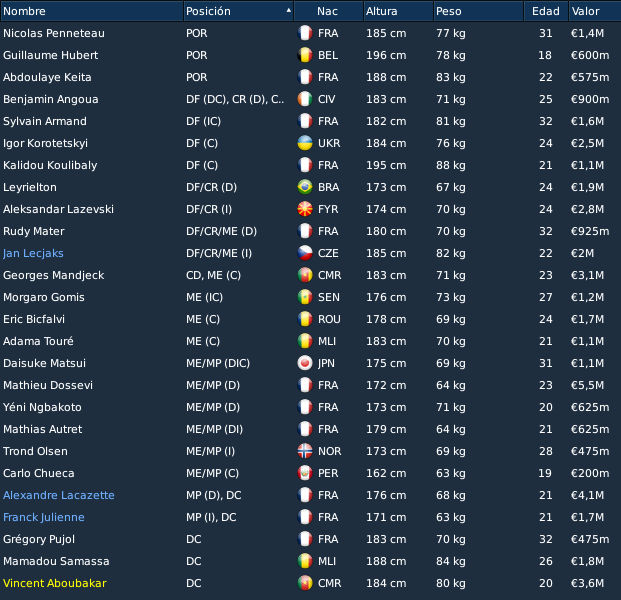Image resolution: width=621 pixels, height=600 pixels.
Task: Select the Morgaro Gomis name
Action: (x=44, y=297)
